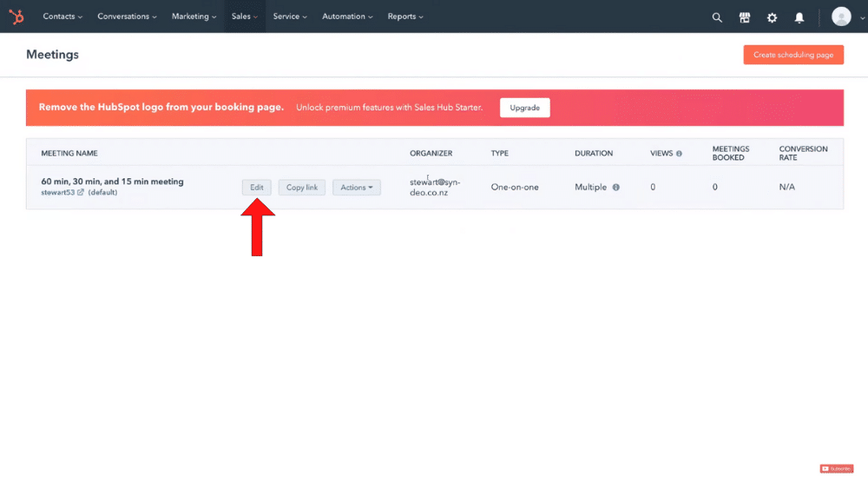Open the notifications bell
The height and width of the screenshot is (483, 868).
pyautogui.click(x=799, y=17)
